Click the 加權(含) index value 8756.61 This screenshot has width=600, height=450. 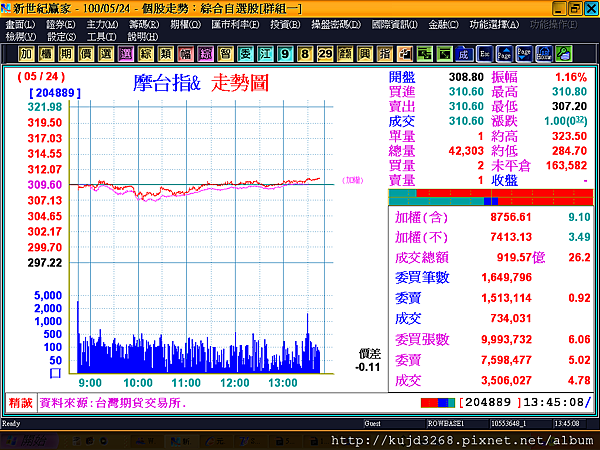point(511,217)
